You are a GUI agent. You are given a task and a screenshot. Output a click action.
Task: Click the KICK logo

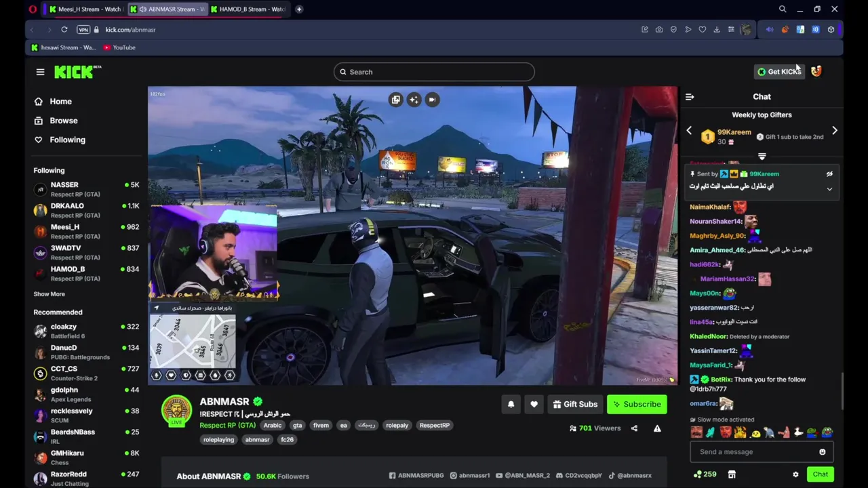click(77, 72)
